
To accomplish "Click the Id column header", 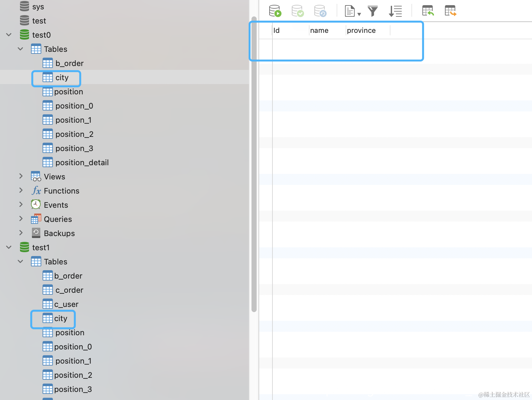I will (x=291, y=31).
